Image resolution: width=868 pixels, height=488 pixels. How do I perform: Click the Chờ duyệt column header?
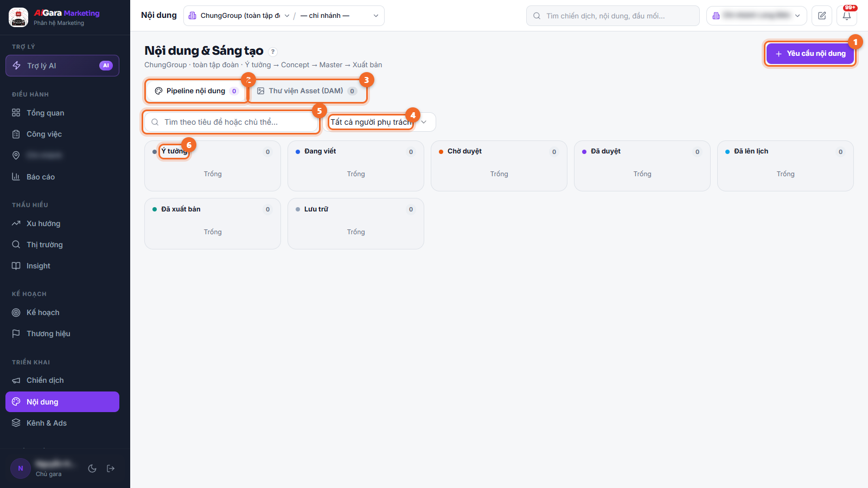tap(464, 151)
